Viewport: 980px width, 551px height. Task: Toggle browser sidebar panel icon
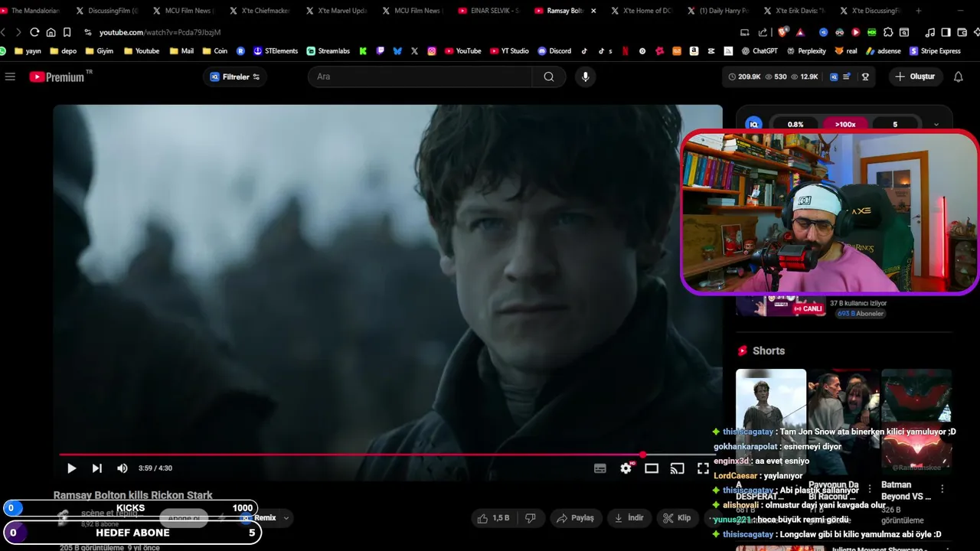[946, 32]
